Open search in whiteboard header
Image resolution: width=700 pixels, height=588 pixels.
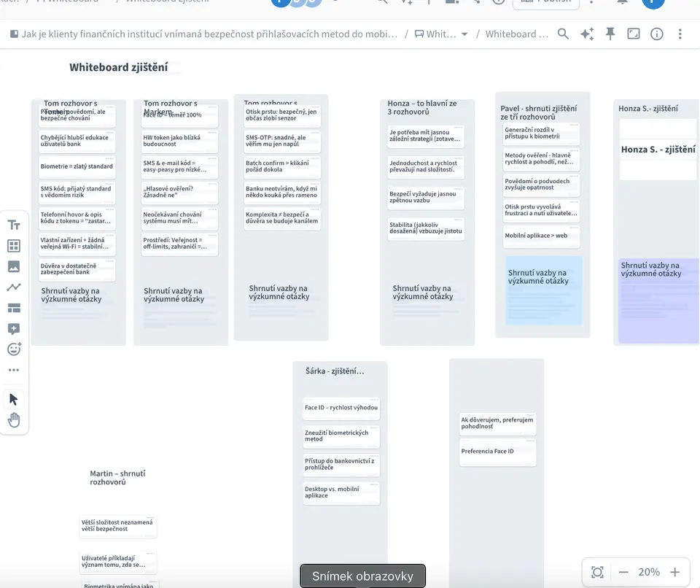[563, 34]
